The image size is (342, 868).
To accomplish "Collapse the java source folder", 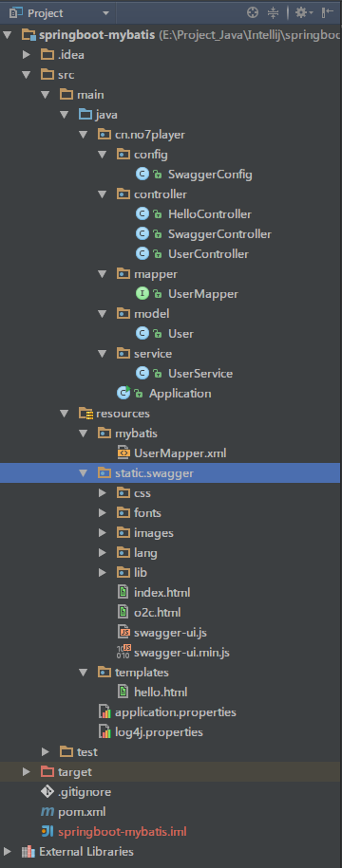I will tap(65, 115).
